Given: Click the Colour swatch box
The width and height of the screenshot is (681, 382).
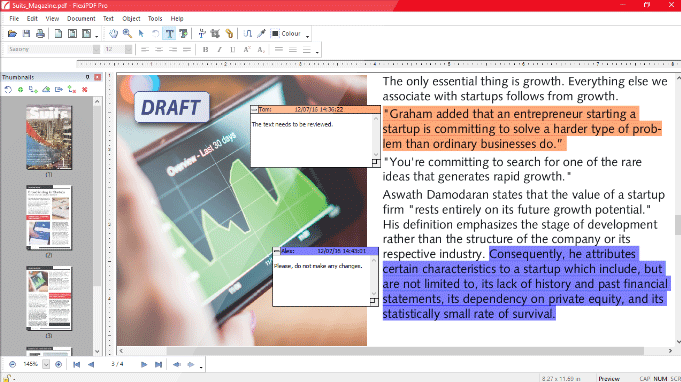Looking at the screenshot, I should click(275, 33).
